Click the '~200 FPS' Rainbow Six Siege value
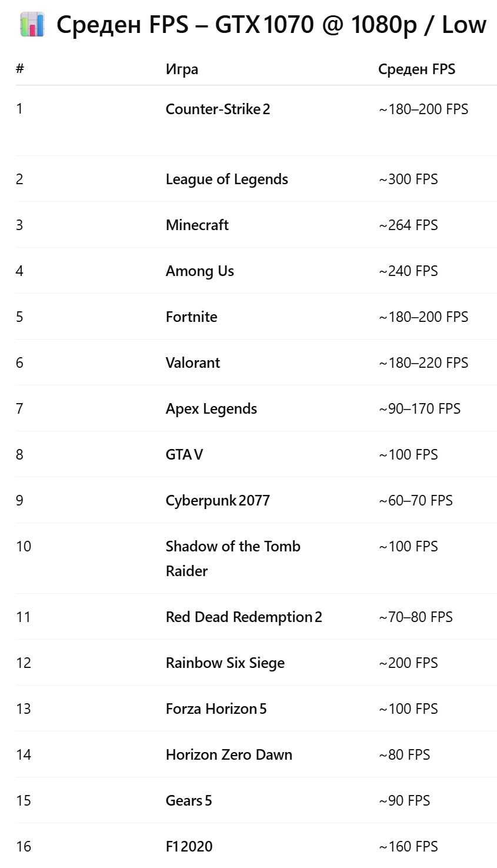 tap(408, 663)
